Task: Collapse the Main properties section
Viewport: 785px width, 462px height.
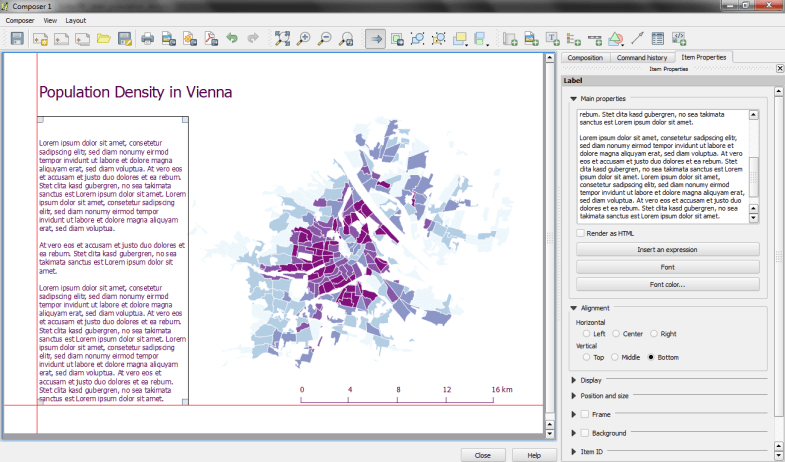Action: pyautogui.click(x=573, y=99)
